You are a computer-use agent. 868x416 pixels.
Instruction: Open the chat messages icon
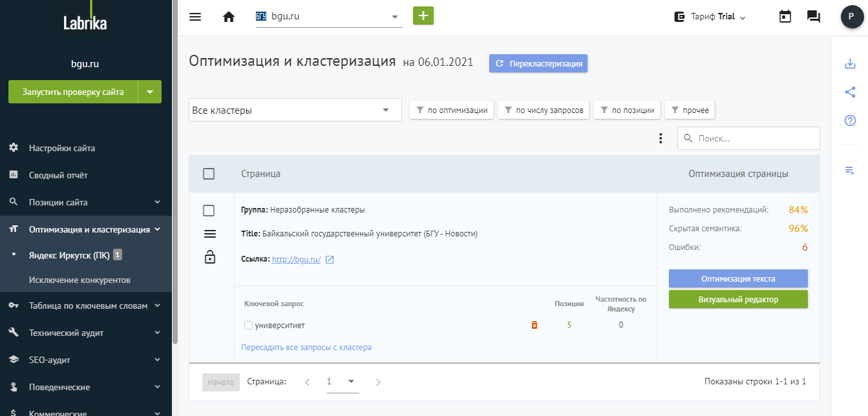(x=814, y=17)
